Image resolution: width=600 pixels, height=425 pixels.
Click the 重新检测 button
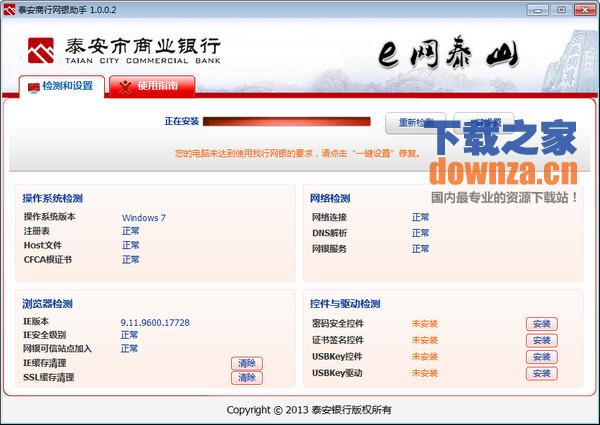(x=416, y=123)
